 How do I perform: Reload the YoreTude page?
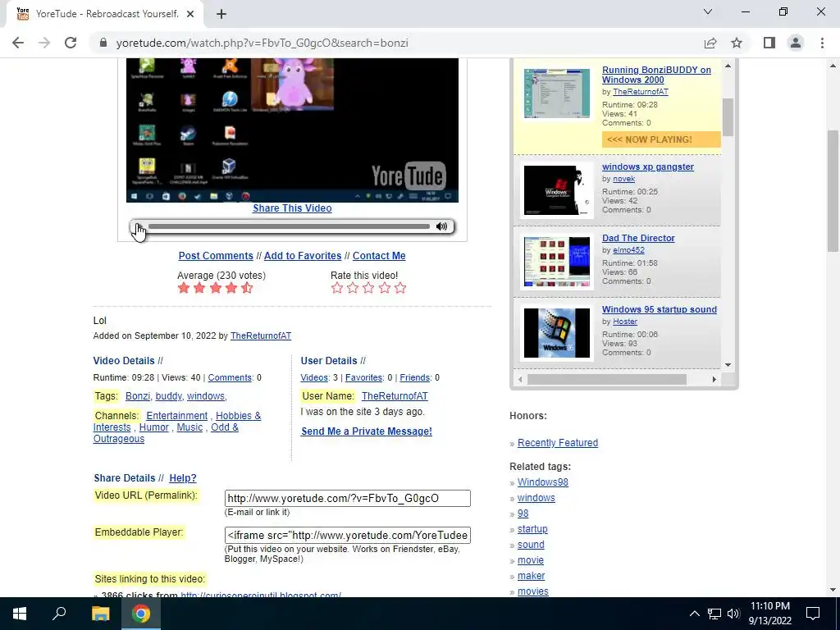[x=71, y=43]
